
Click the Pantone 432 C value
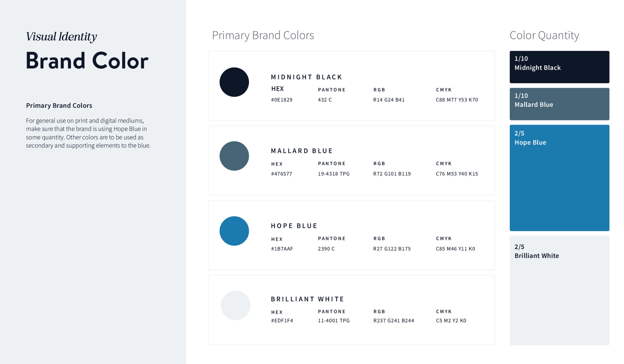point(325,100)
